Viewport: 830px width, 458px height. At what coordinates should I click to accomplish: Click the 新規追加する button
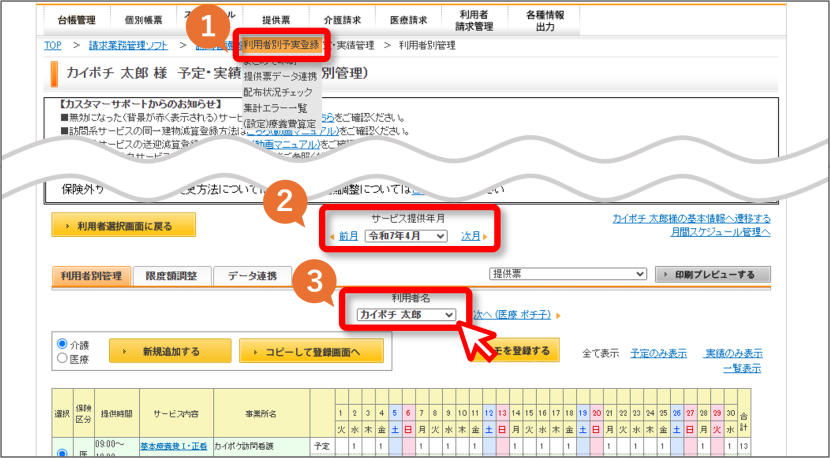170,351
